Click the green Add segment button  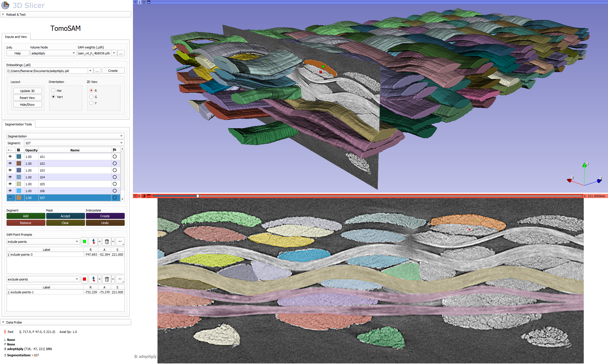[x=26, y=216]
